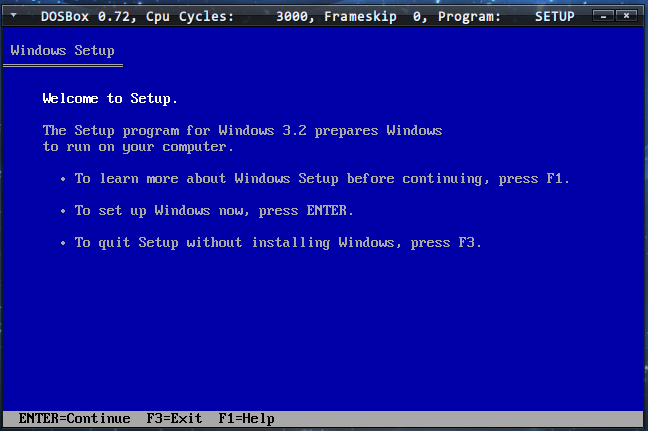The width and height of the screenshot is (648, 431).
Task: Click the bullet before 'To learn more'
Action: 63,179
